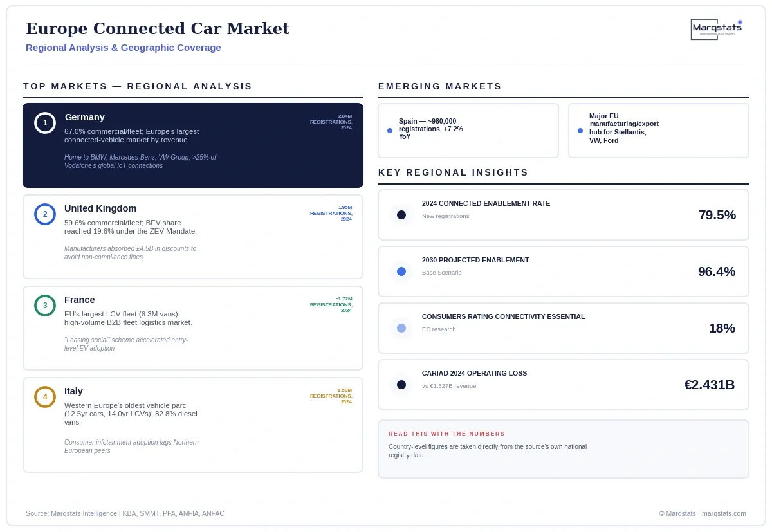Screen dimensions: 772x532
Task: Click 'Manufacturers absorbed £4.5B in discounts' note
Action: [131, 253]
